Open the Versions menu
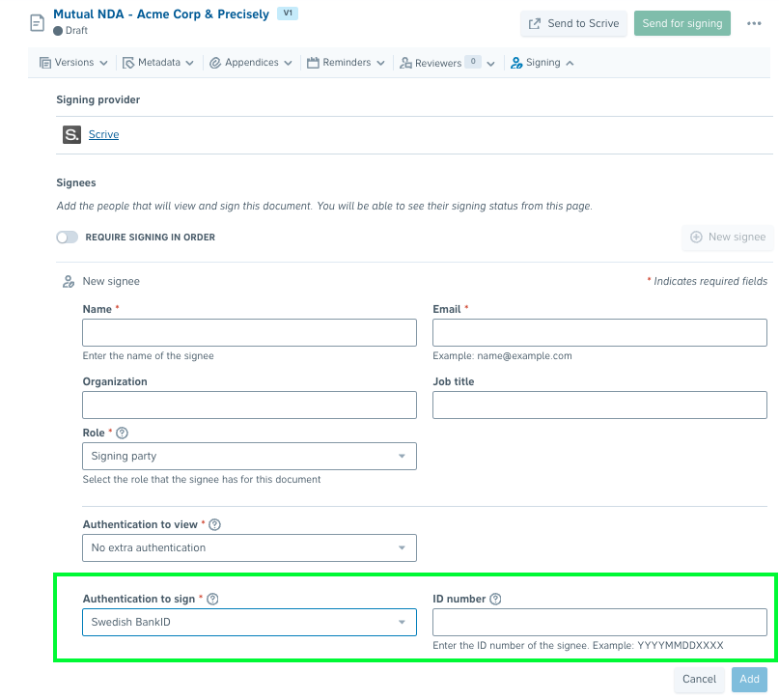 pyautogui.click(x=73, y=63)
